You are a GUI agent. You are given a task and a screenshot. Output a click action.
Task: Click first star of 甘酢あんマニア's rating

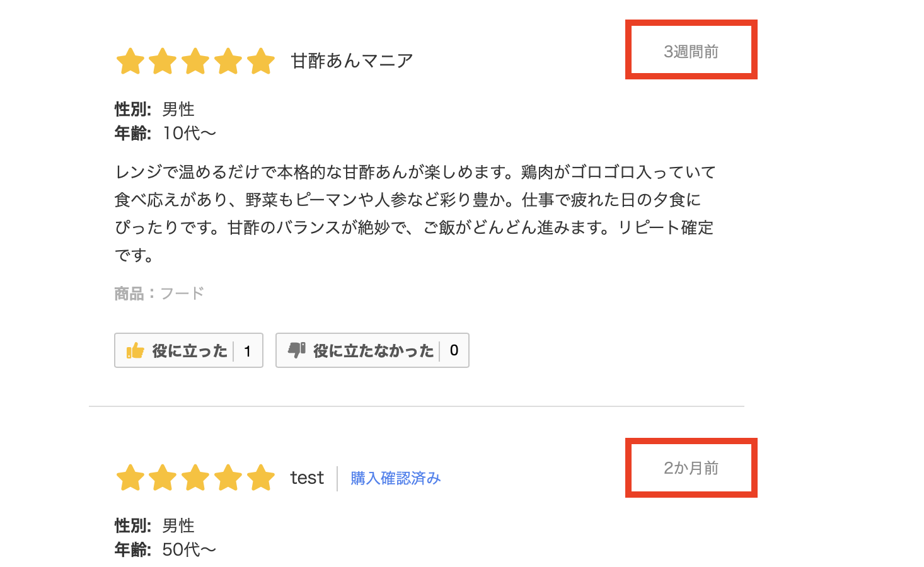click(x=130, y=62)
